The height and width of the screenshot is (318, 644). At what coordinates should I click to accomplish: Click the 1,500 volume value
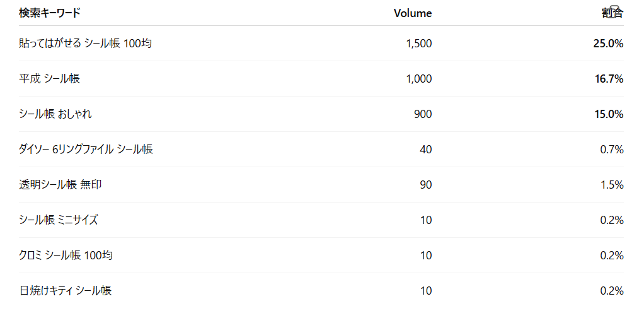pos(419,44)
